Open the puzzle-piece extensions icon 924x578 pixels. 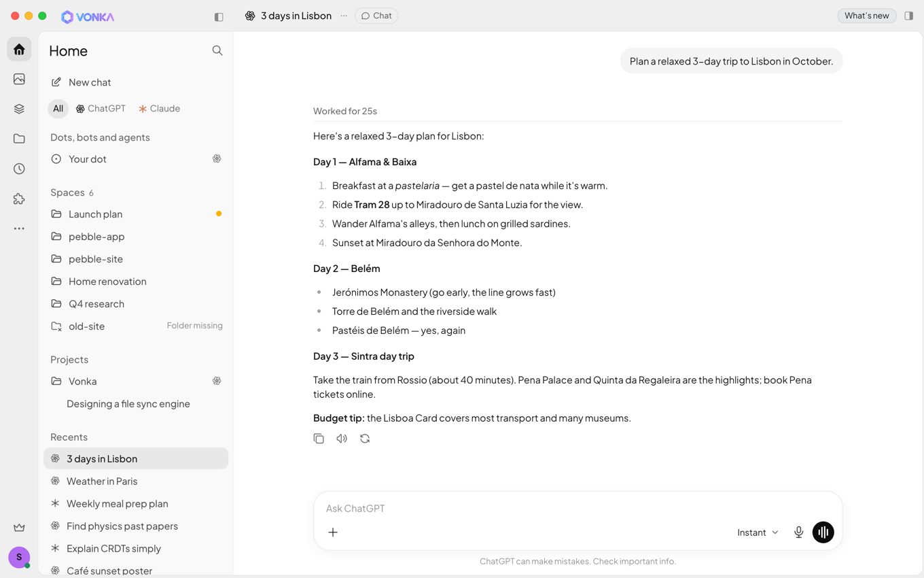(x=19, y=199)
